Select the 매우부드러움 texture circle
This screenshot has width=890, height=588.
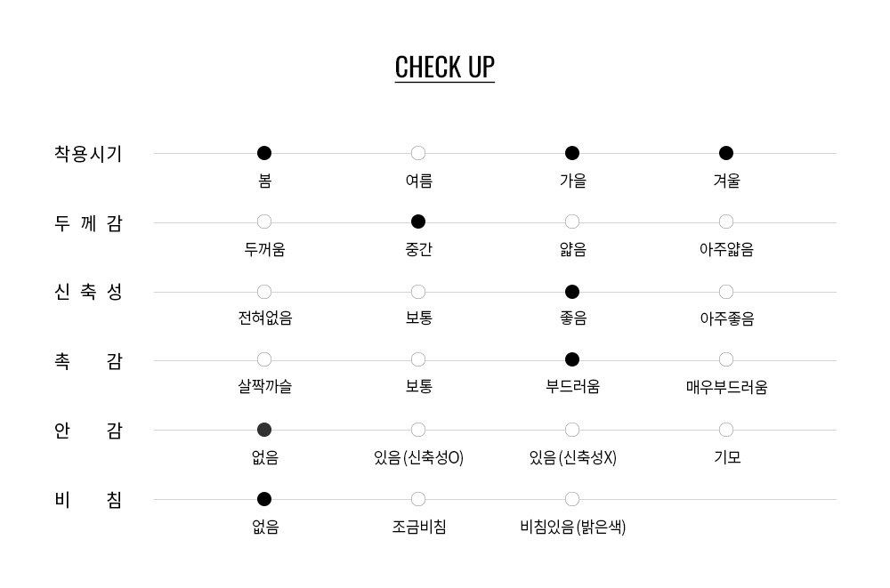(726, 359)
